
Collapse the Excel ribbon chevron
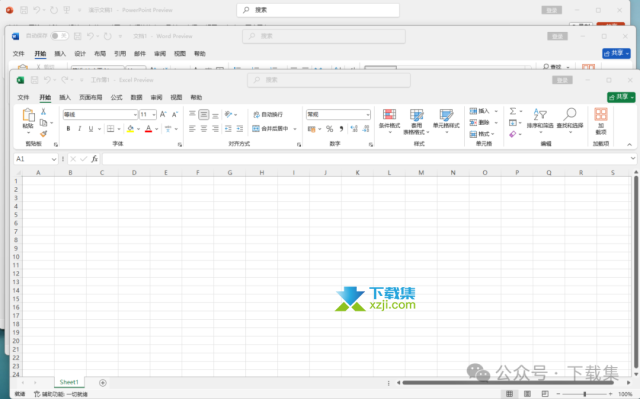629,144
